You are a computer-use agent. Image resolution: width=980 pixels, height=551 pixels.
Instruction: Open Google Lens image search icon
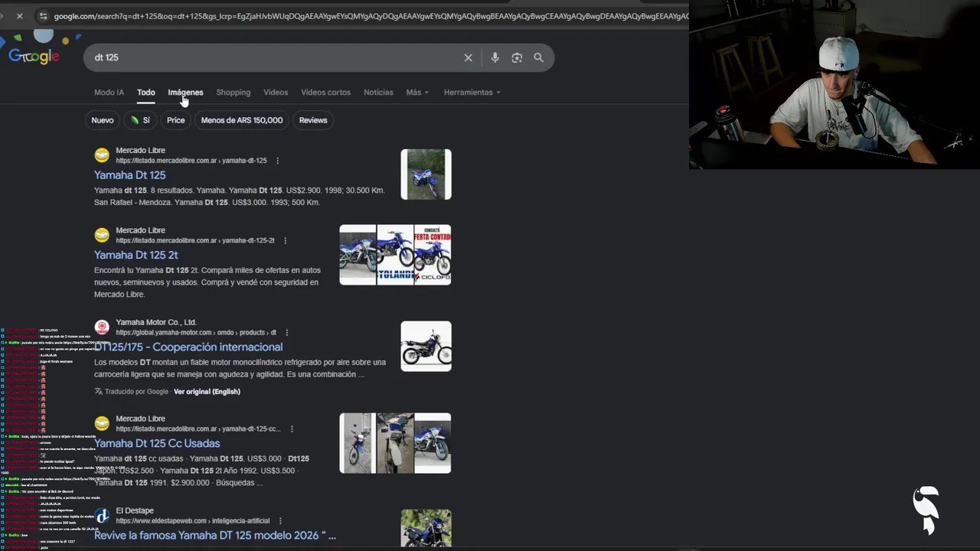tap(517, 57)
